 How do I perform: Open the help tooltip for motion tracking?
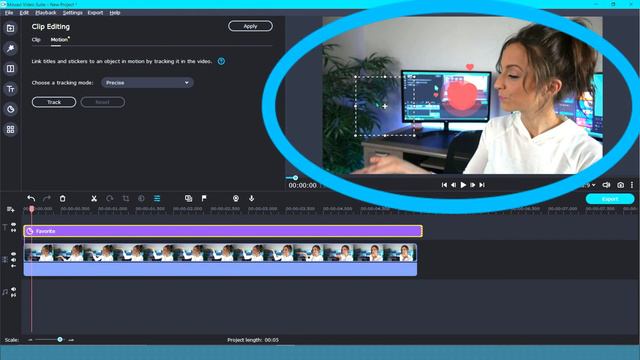(221, 61)
